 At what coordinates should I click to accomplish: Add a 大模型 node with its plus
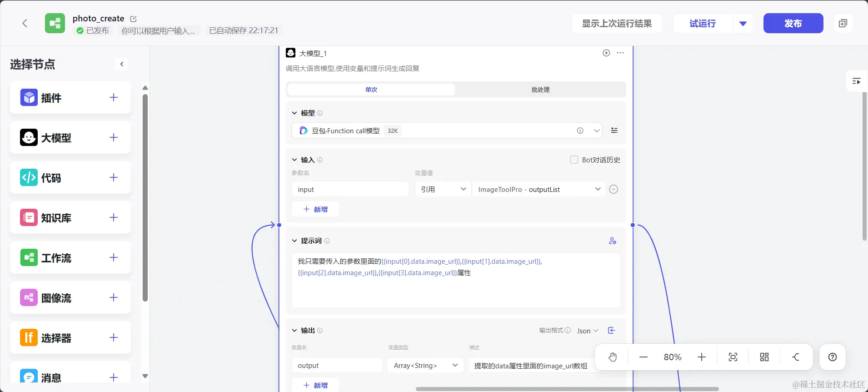(x=114, y=137)
